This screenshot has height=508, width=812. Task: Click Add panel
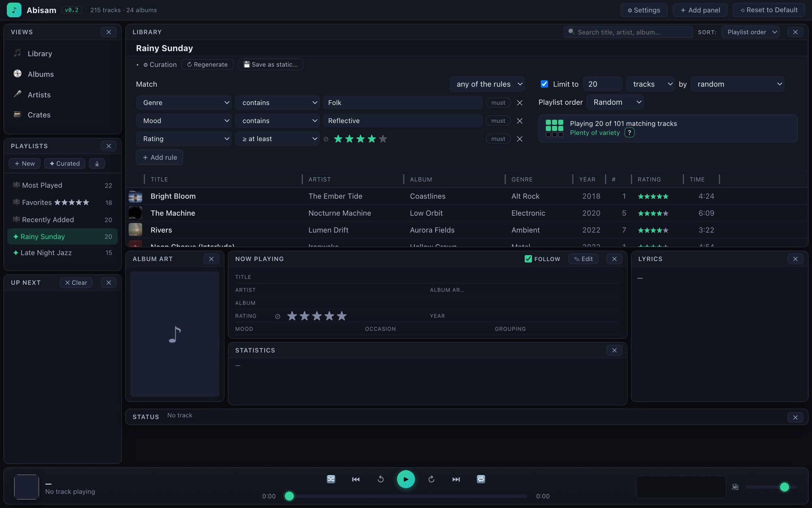pyautogui.click(x=700, y=10)
